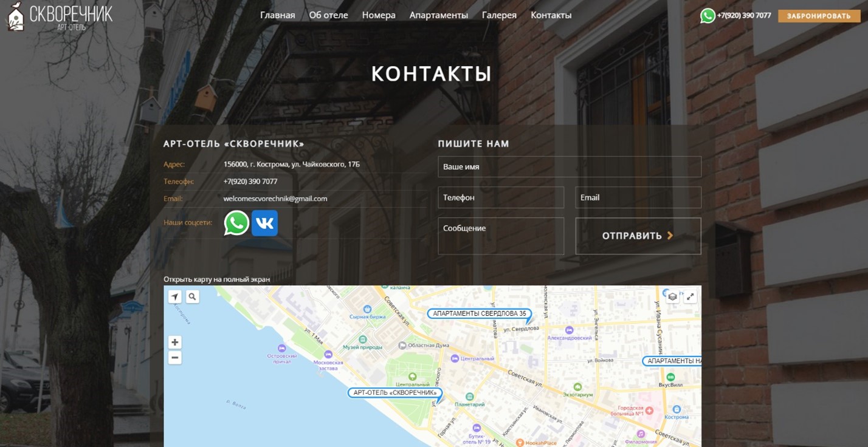The image size is (868, 447).
Task: Zoom in the map with plus button
Action: pyautogui.click(x=175, y=343)
